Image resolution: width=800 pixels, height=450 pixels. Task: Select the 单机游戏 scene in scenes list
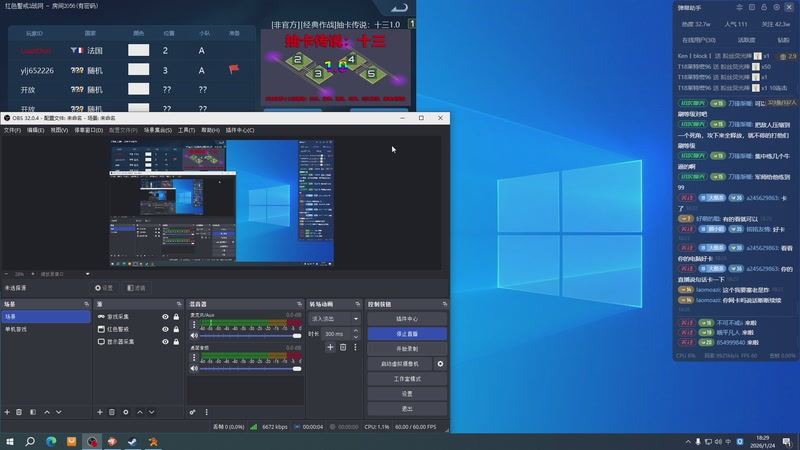(46, 330)
